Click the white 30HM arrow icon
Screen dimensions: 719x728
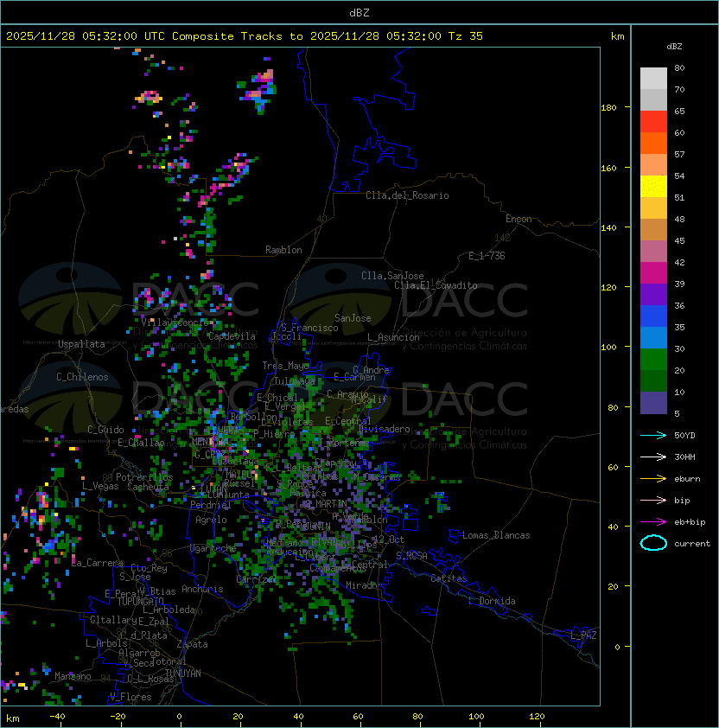653,457
